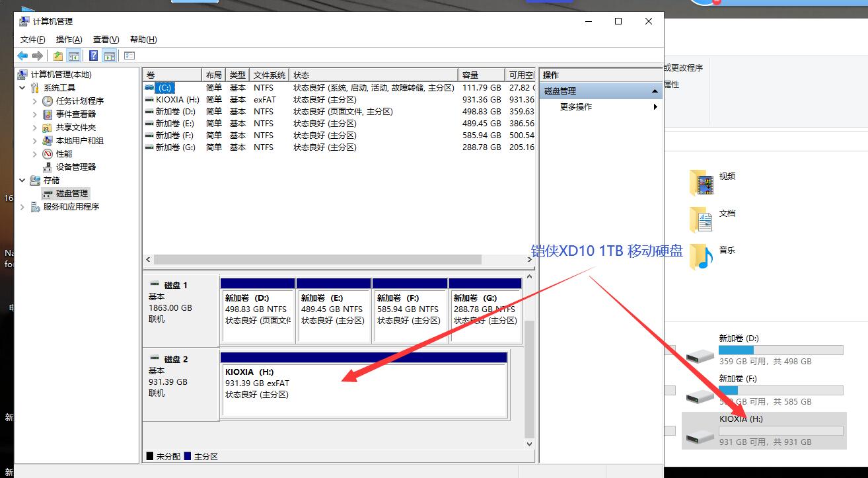Toggle the show/hide console tree toolbar icon
The width and height of the screenshot is (868, 478).
pos(74,56)
